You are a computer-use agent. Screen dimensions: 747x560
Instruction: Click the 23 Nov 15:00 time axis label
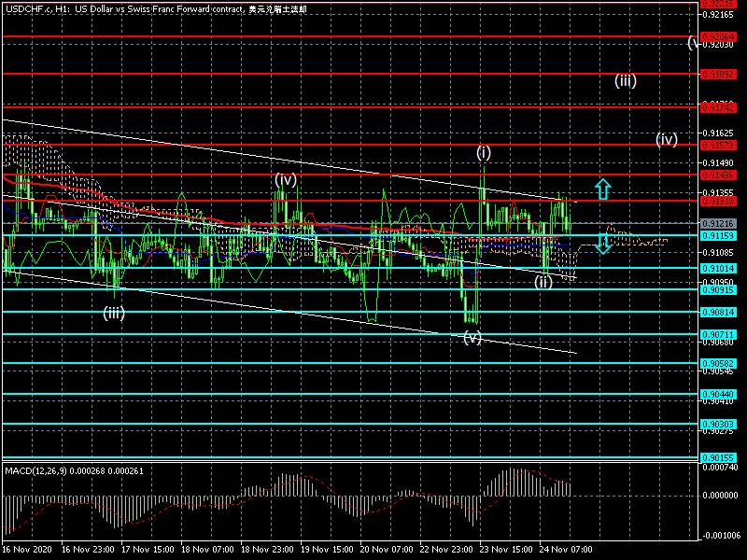(x=505, y=551)
